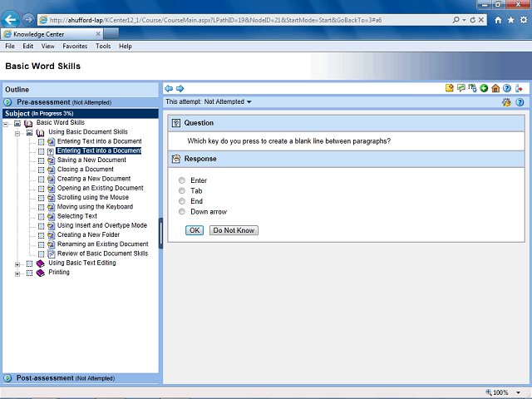The height and width of the screenshot is (399, 532).
Task: Click the Response header icon
Action: point(175,159)
